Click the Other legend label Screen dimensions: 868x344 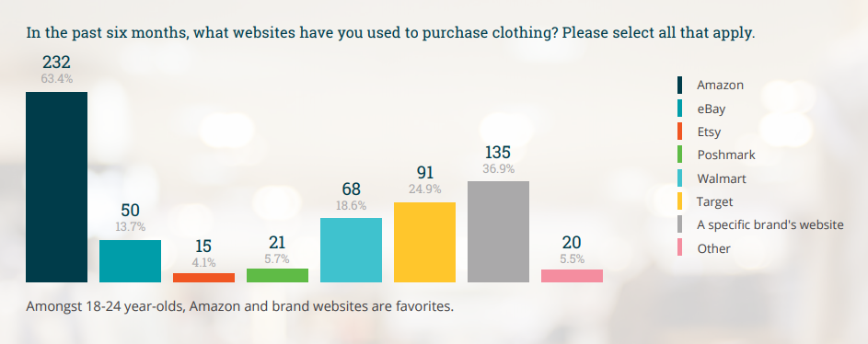tap(713, 248)
